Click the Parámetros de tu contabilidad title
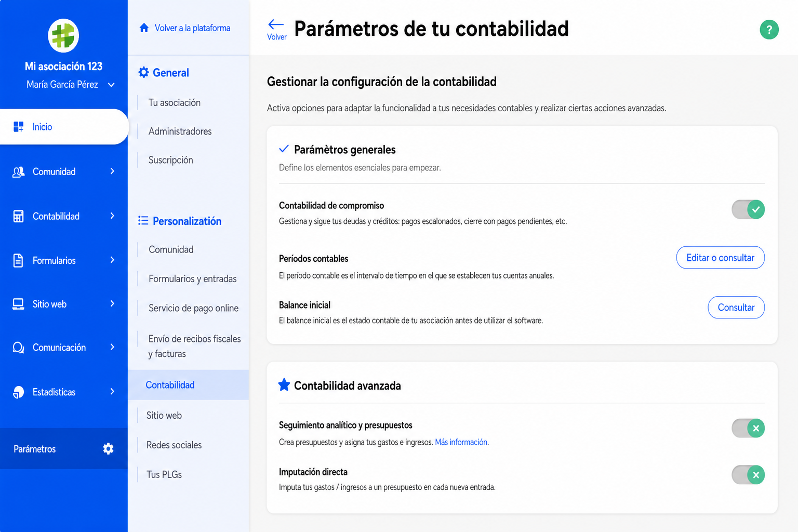 pos(431,29)
